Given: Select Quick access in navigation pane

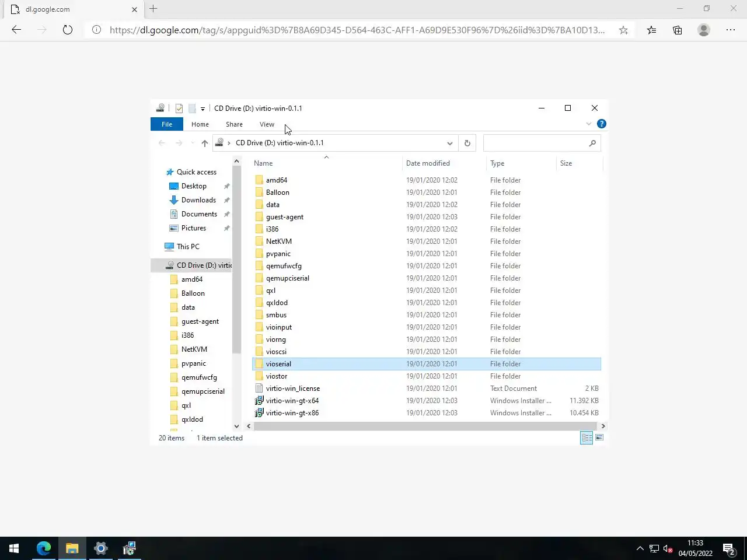Looking at the screenshot, I should click(x=196, y=172).
